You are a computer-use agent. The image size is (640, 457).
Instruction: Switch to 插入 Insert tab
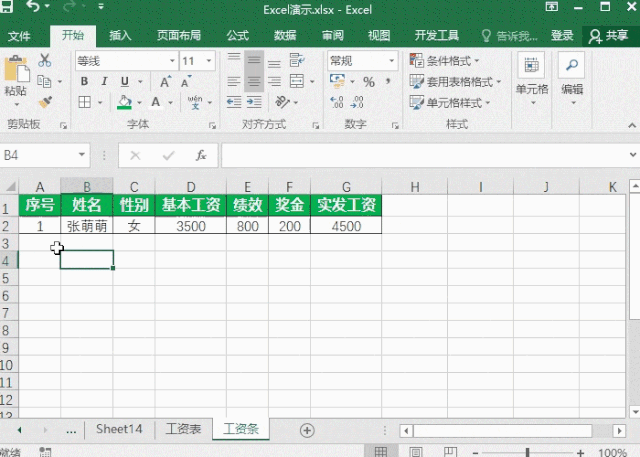tap(120, 36)
